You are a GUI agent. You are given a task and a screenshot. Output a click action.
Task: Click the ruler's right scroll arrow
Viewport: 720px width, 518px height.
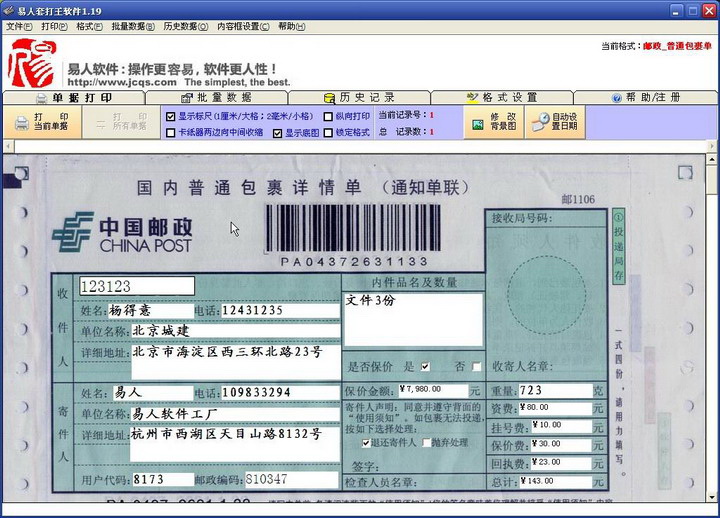coord(711,146)
